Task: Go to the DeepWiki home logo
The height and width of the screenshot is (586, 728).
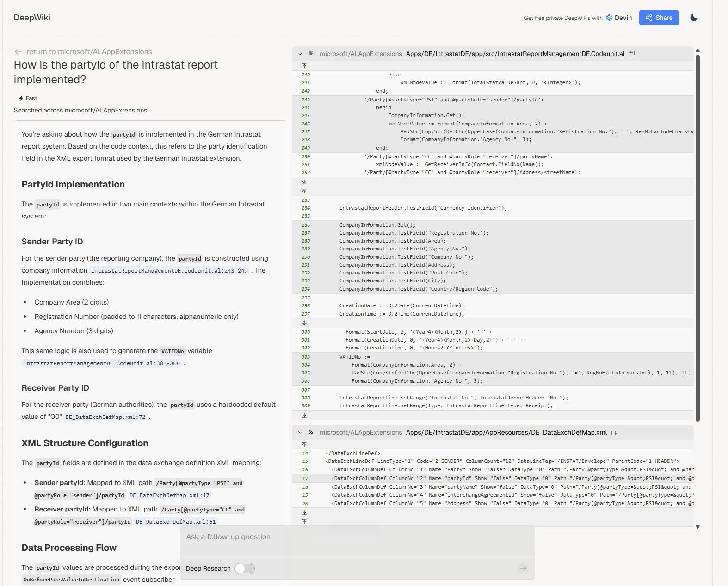Action: coord(32,18)
